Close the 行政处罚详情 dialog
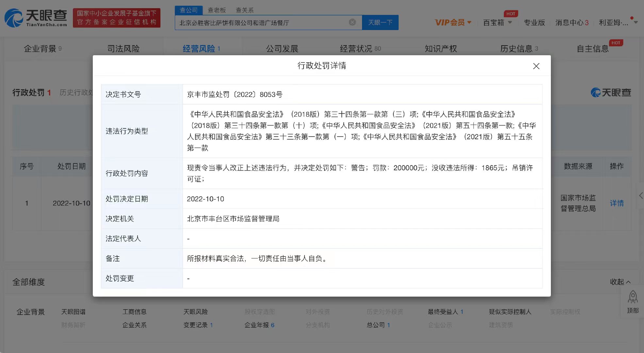 tap(536, 66)
